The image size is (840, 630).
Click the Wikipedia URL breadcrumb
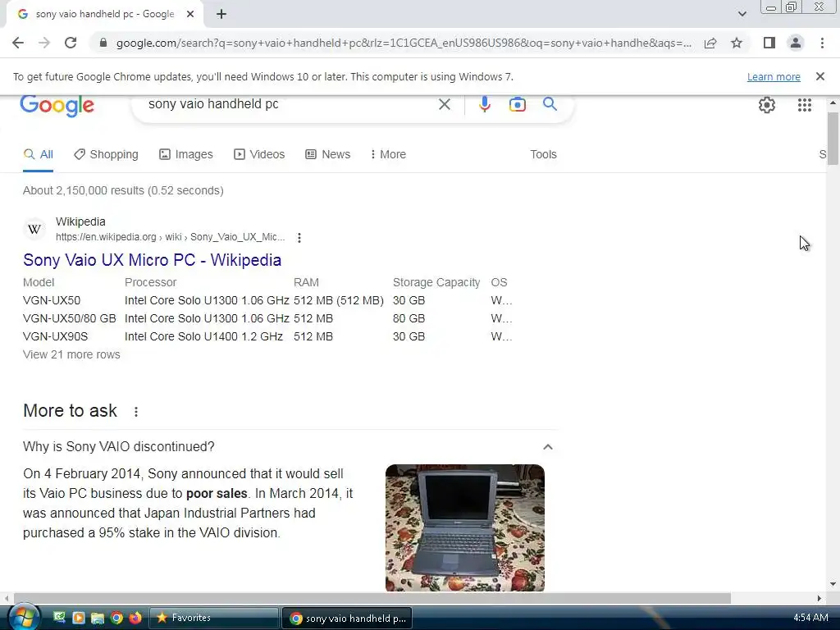pyautogui.click(x=171, y=237)
